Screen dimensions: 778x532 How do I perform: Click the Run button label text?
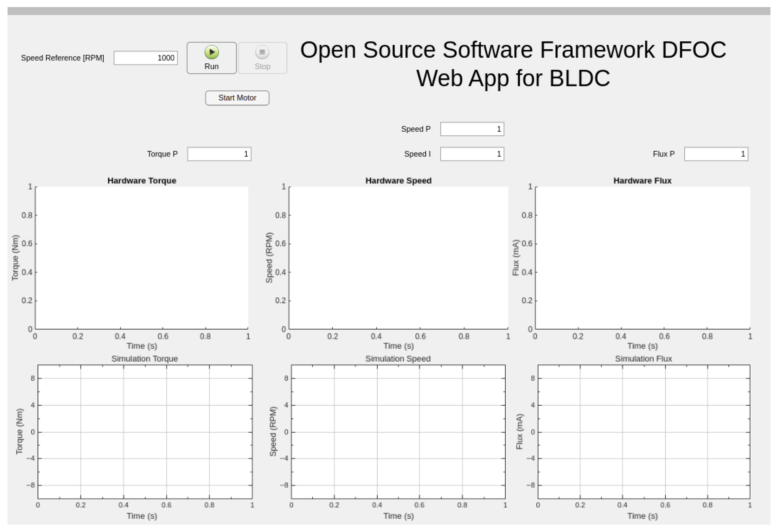211,67
